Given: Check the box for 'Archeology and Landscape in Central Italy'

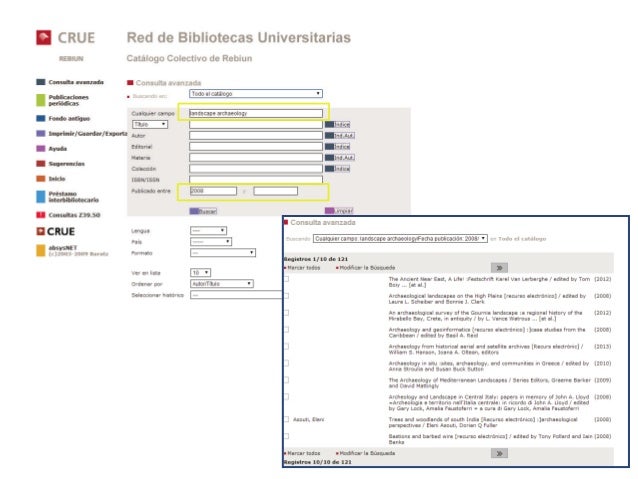Looking at the screenshot, I should [286, 397].
